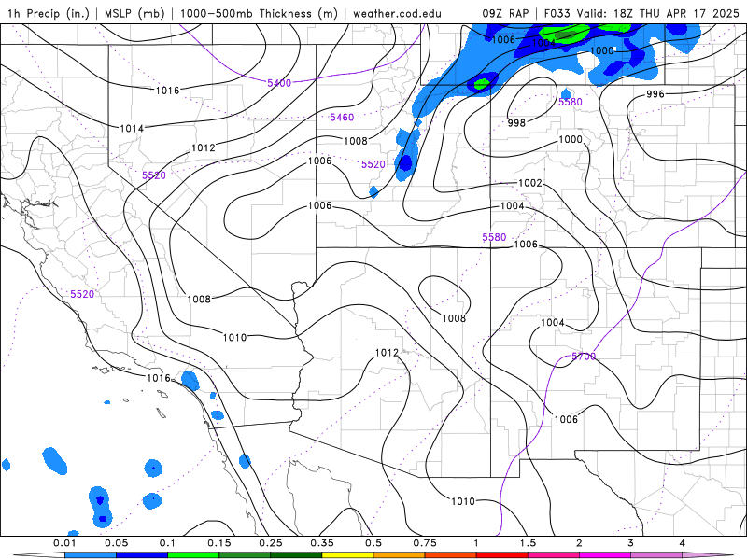The image size is (747, 560).
Task: Select '1000-500mb Thickness (m)' header text
Action: point(259,13)
